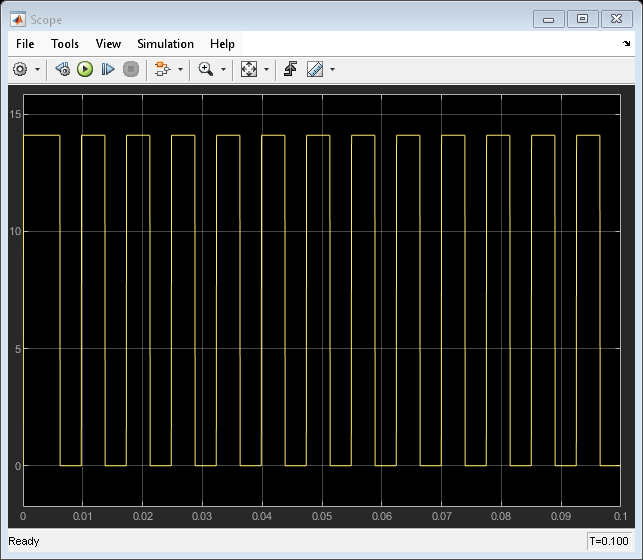This screenshot has width=643, height=560.
Task: Click the Scale Axes Limits icon
Action: [x=249, y=69]
